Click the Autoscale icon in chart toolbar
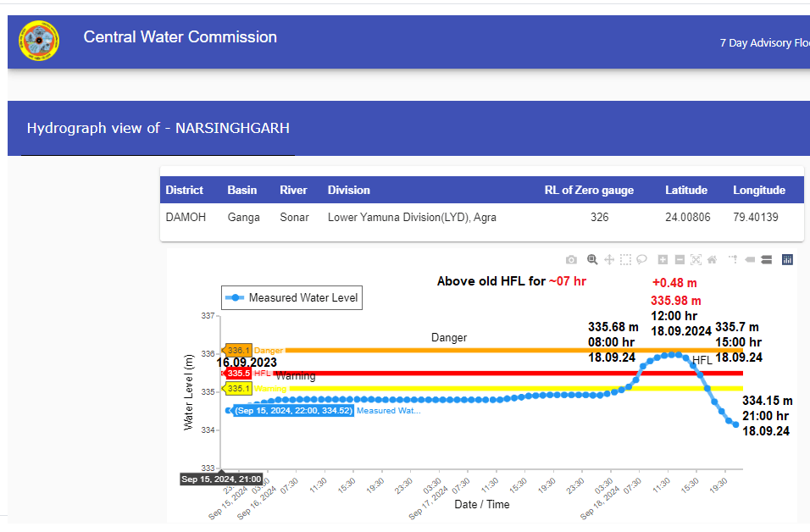Screen dimensions: 810x532 coord(696,259)
